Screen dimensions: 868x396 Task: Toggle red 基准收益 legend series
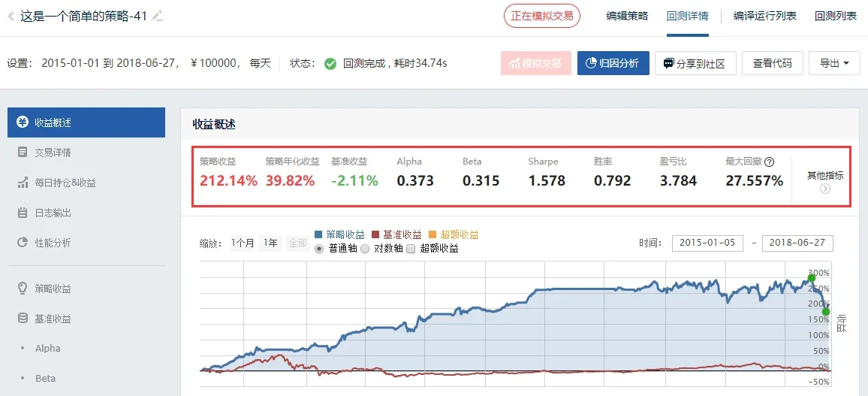(396, 234)
